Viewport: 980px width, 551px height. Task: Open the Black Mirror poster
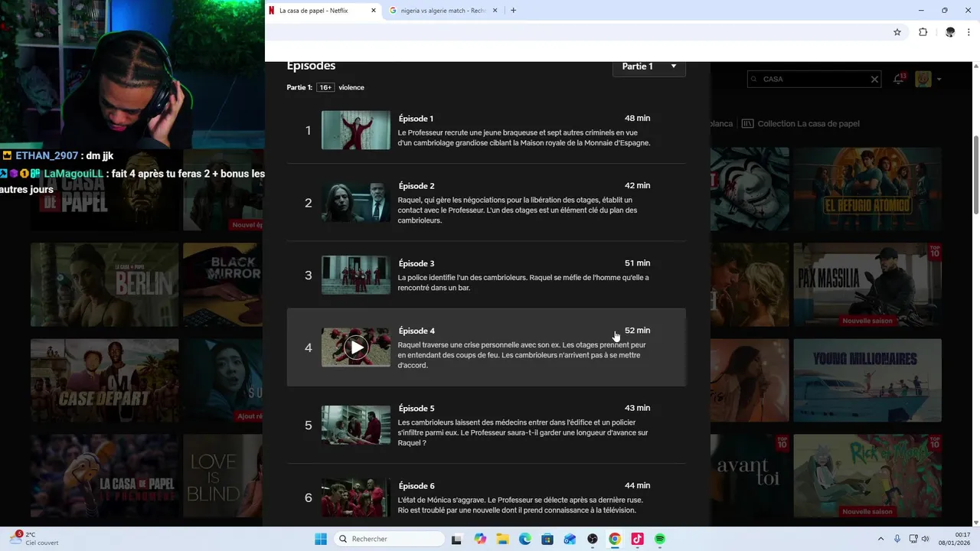[223, 285]
